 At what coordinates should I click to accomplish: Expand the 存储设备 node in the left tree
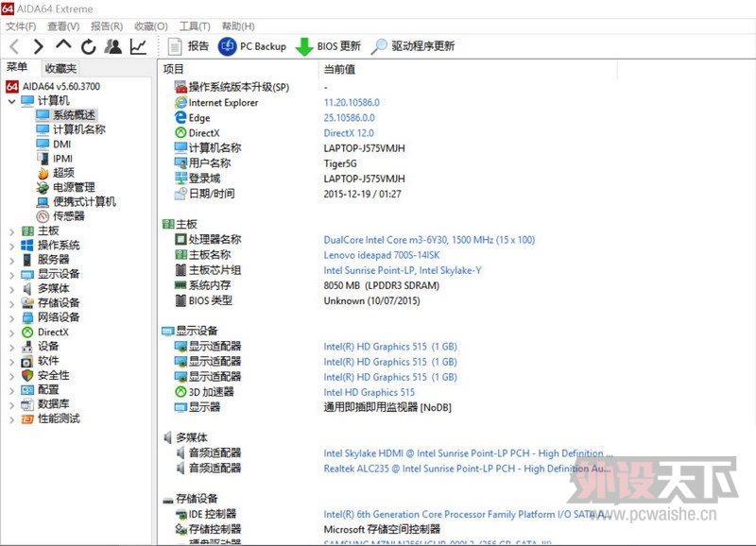click(x=12, y=304)
